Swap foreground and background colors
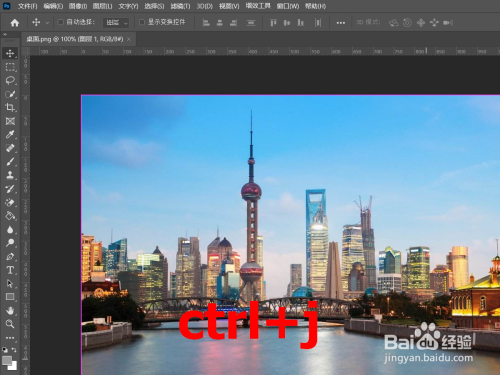This screenshot has height=375, width=500. (x=14, y=350)
